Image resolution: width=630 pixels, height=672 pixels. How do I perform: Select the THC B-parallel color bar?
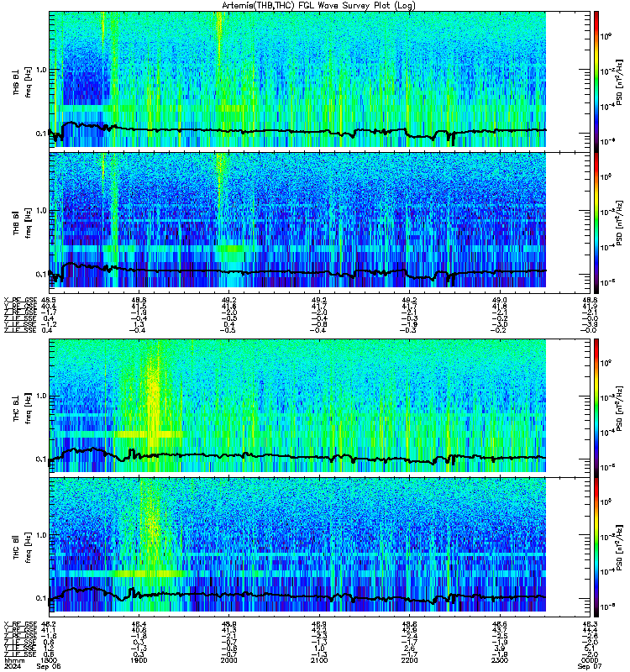[x=596, y=548]
